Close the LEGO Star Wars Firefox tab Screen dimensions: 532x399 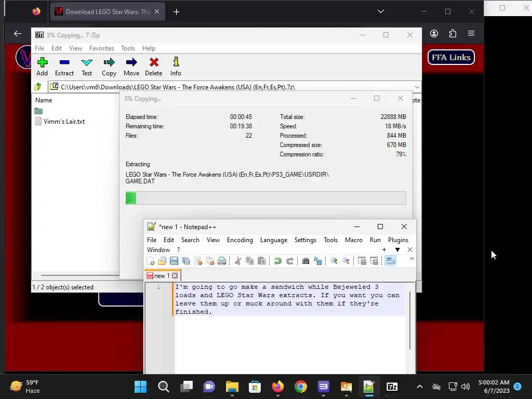(x=157, y=11)
